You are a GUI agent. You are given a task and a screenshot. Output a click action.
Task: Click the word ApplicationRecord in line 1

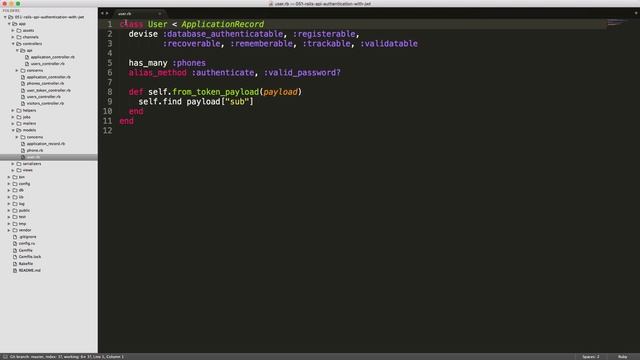pyautogui.click(x=222, y=24)
